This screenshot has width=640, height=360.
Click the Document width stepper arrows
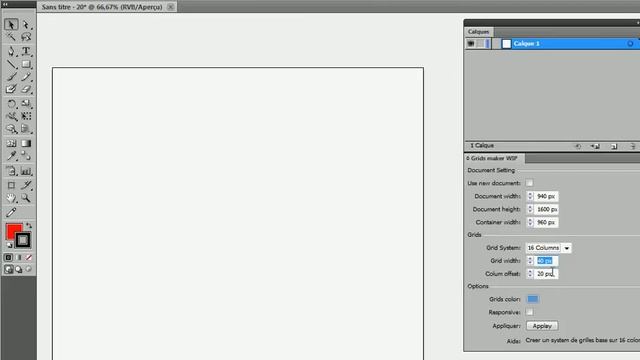530,196
